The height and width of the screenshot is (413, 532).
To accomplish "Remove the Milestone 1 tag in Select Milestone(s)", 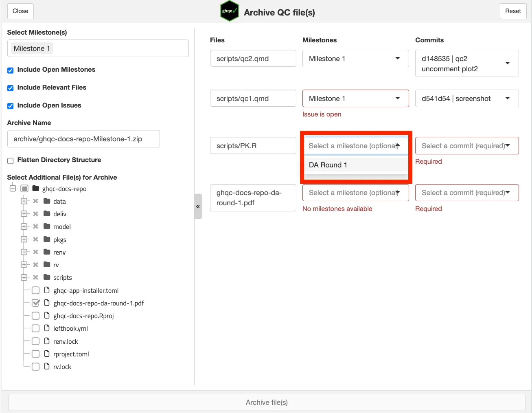I will (32, 48).
